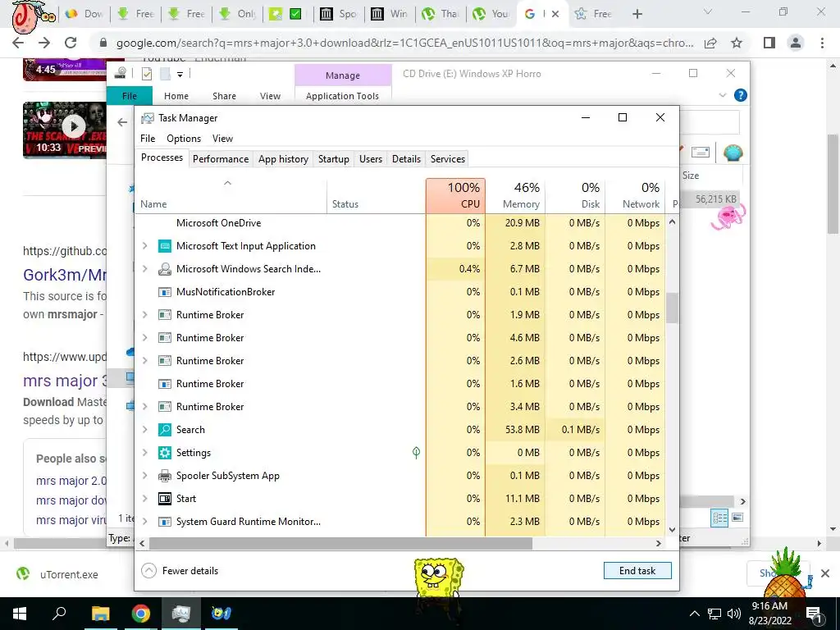Open Task Manager Options menu
Image resolution: width=840 pixels, height=630 pixels.
184,139
